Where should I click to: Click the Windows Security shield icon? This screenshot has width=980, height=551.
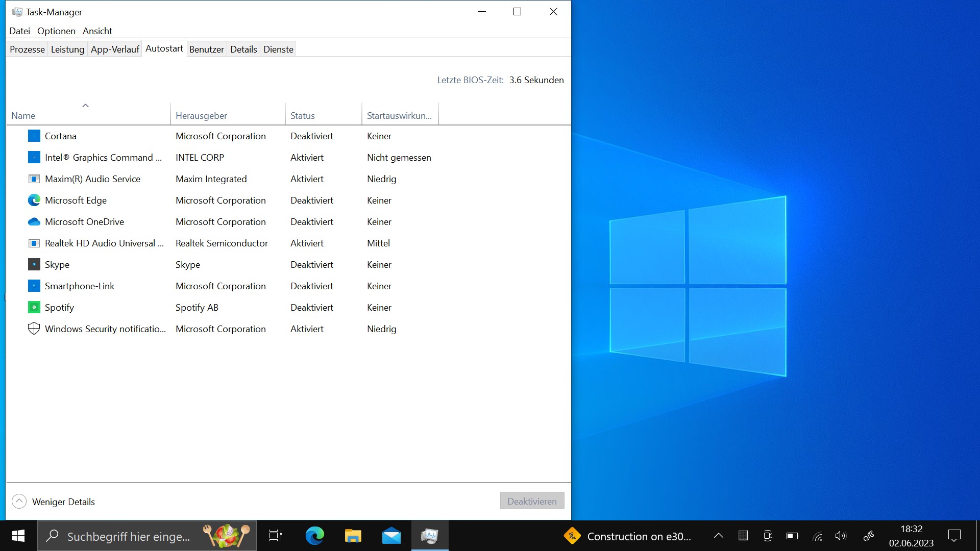coord(34,329)
